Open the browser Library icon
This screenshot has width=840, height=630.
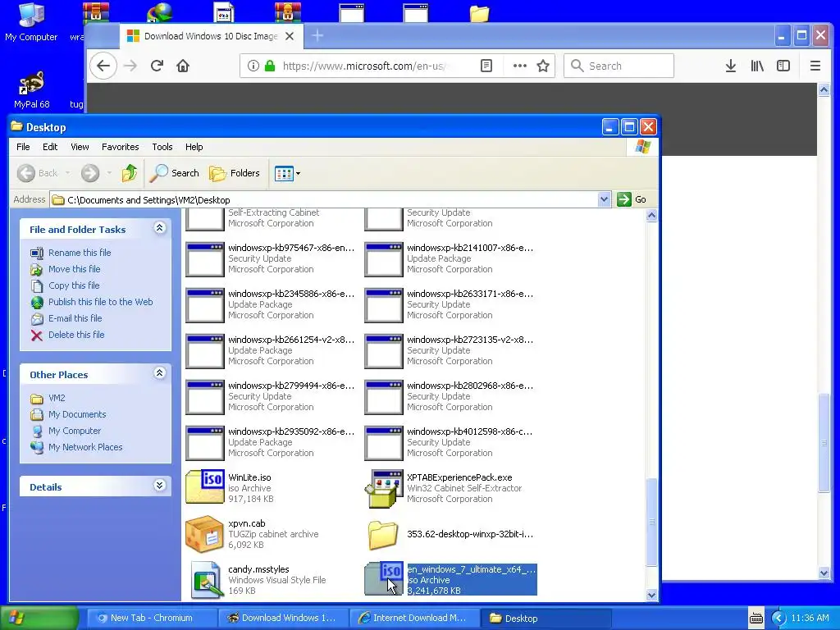[757, 66]
